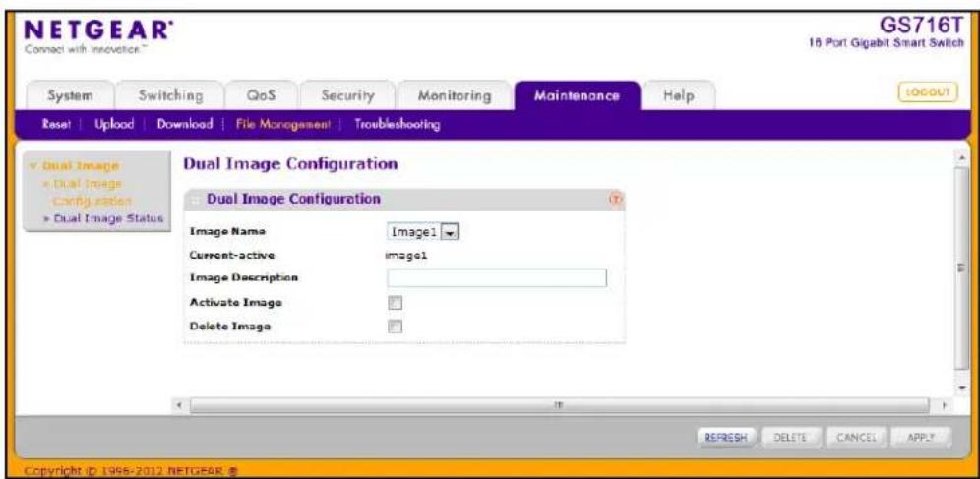Select File Management in the submenu
Viewport: 980px width, 479px height.
coord(282,124)
